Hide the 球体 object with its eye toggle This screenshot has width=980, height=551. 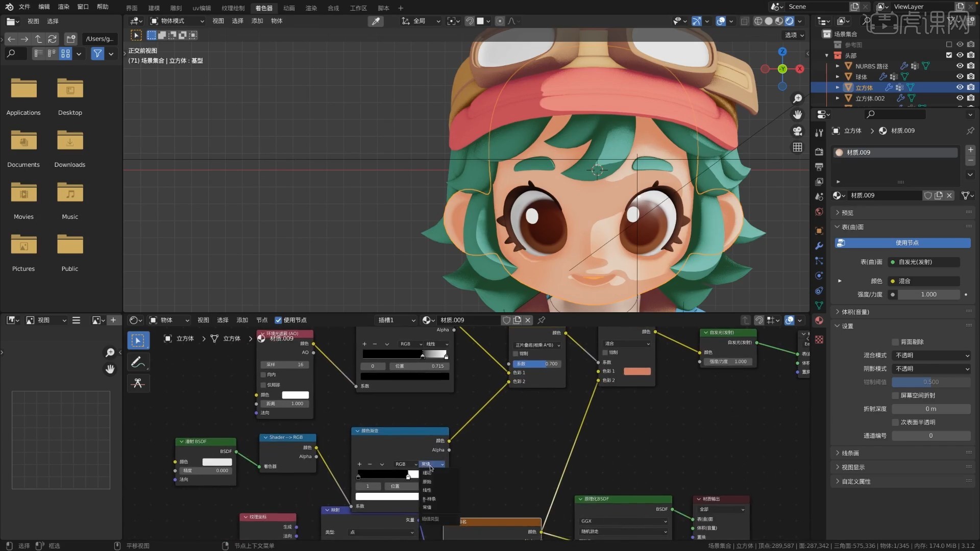[x=960, y=76]
